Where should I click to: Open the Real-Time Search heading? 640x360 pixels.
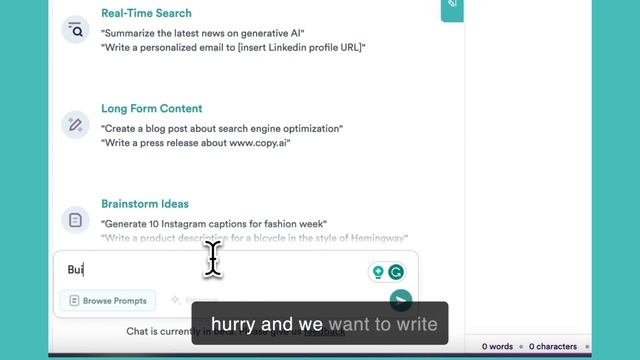(146, 13)
